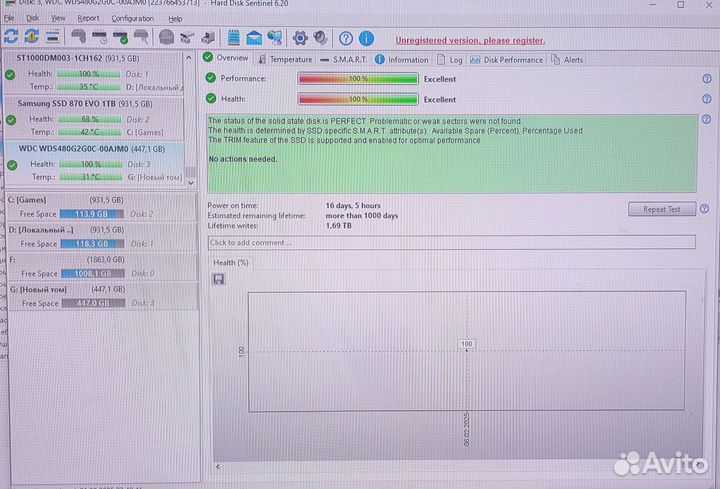Click green check icon of WDC WDS480G2G0C disk
This screenshot has width=720, height=489.
(12, 165)
